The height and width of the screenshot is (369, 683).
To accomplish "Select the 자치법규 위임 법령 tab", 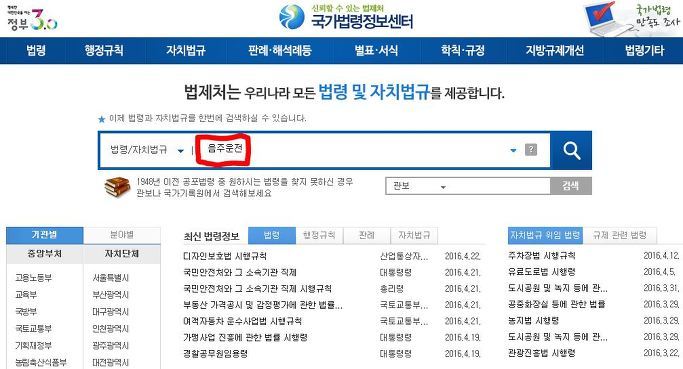I will [x=544, y=236].
